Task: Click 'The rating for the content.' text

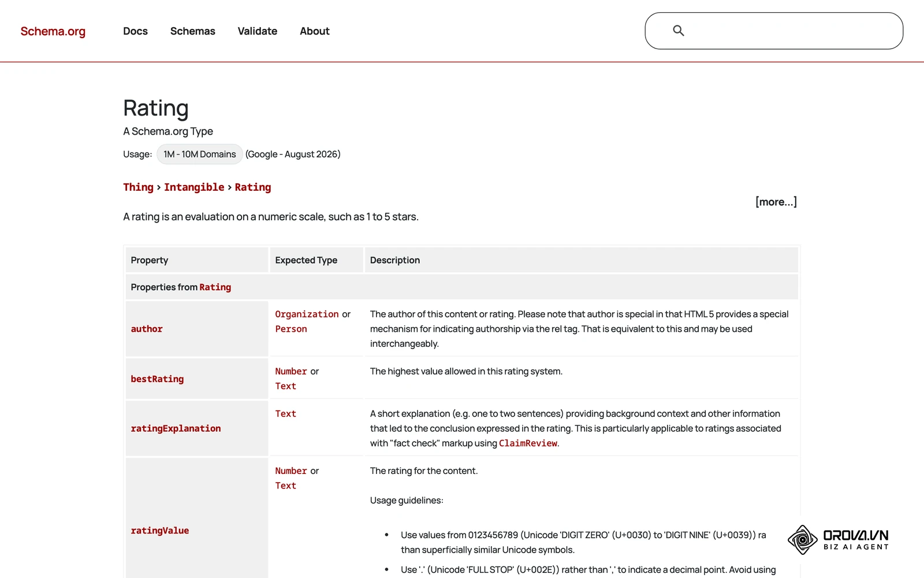Action: click(424, 471)
